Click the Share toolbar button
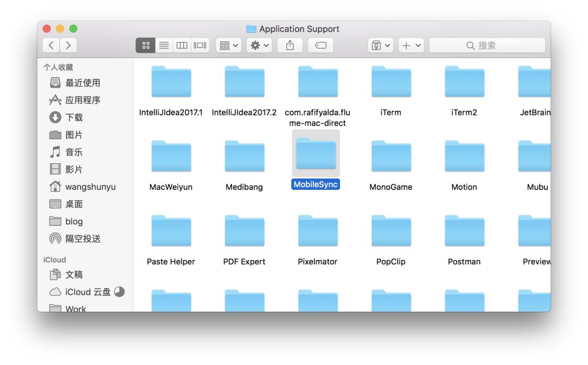This screenshot has height=365, width=588. tap(290, 45)
